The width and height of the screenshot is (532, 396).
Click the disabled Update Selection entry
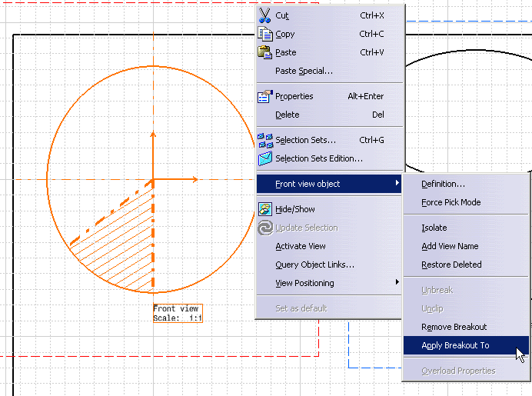329,228
